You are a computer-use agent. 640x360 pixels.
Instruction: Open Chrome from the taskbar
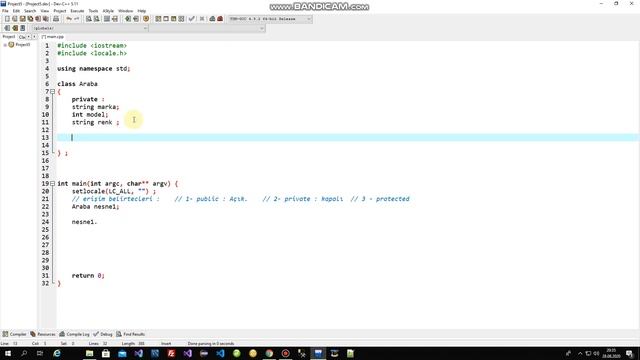pos(269,353)
